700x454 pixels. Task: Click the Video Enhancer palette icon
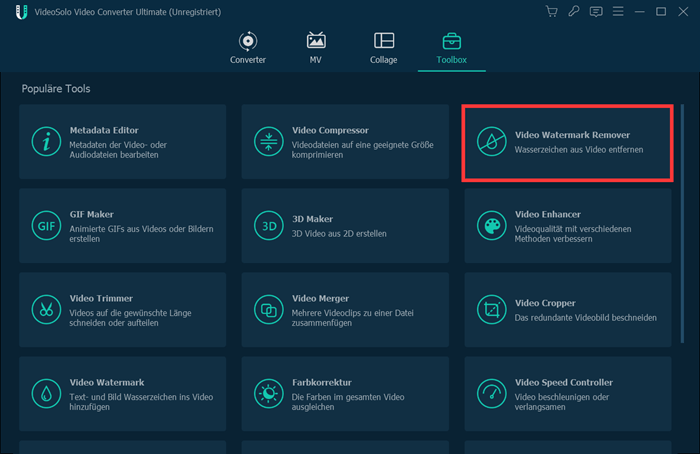(492, 225)
